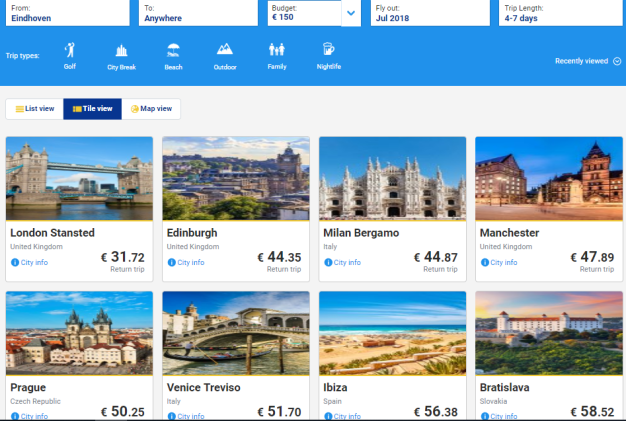Click the Venice Treviso title

(204, 387)
